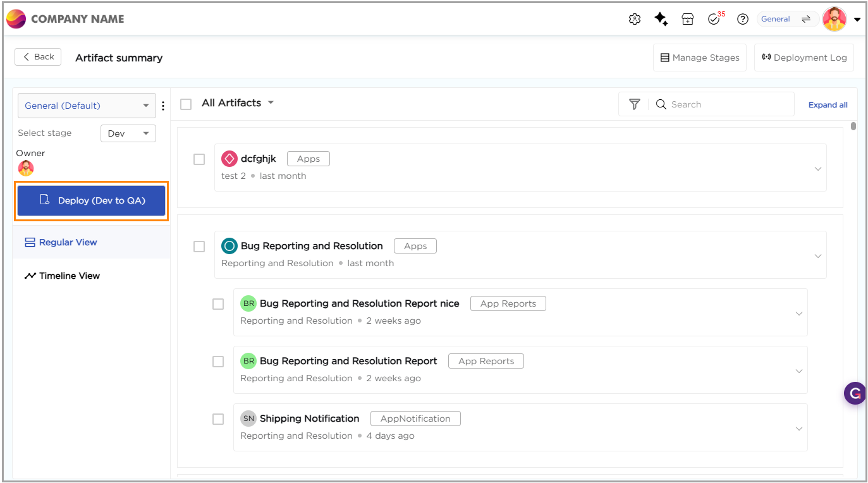Open tasks icon with 35 badge
868x483 pixels.
[714, 19]
